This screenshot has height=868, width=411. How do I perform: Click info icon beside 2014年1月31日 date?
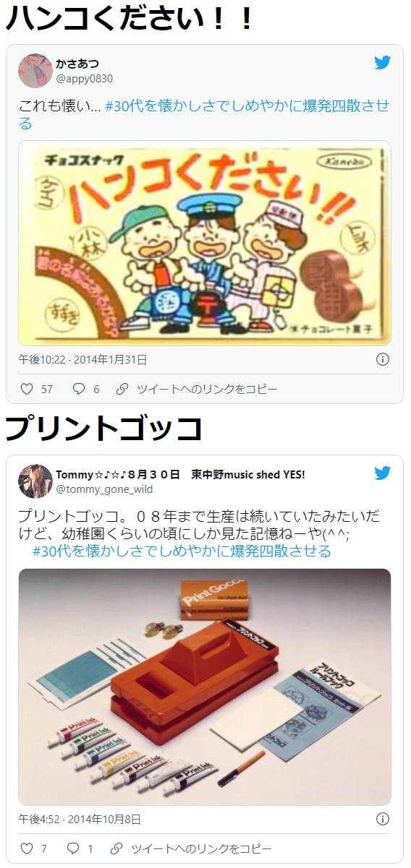383,359
